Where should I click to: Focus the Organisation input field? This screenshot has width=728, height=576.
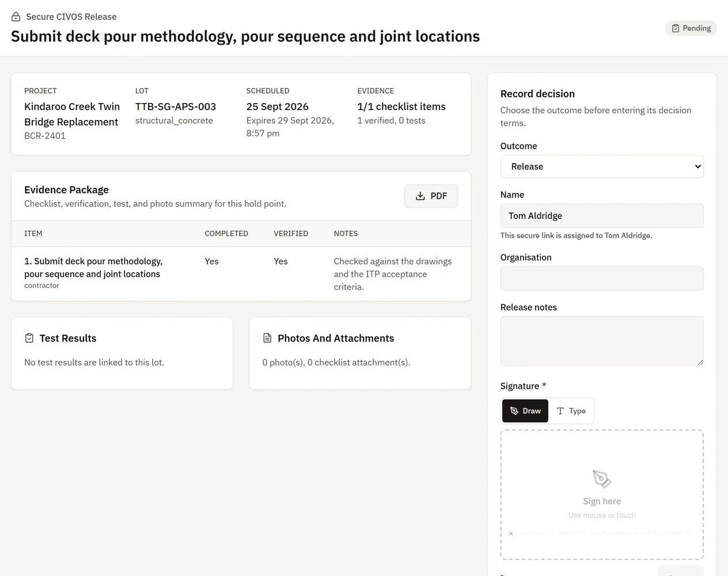pos(602,278)
